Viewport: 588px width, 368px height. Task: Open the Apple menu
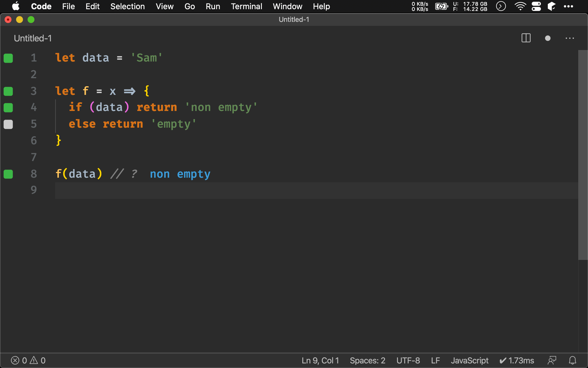click(x=16, y=6)
